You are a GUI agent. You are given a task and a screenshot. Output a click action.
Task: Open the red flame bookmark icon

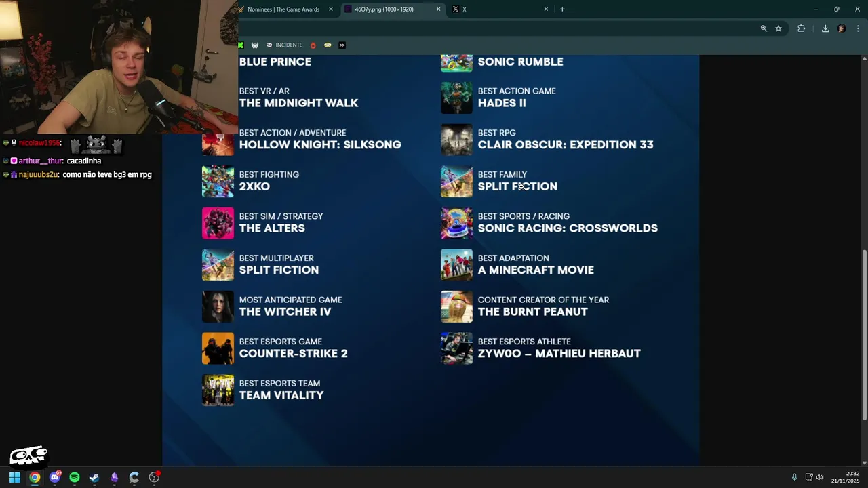pos(313,45)
